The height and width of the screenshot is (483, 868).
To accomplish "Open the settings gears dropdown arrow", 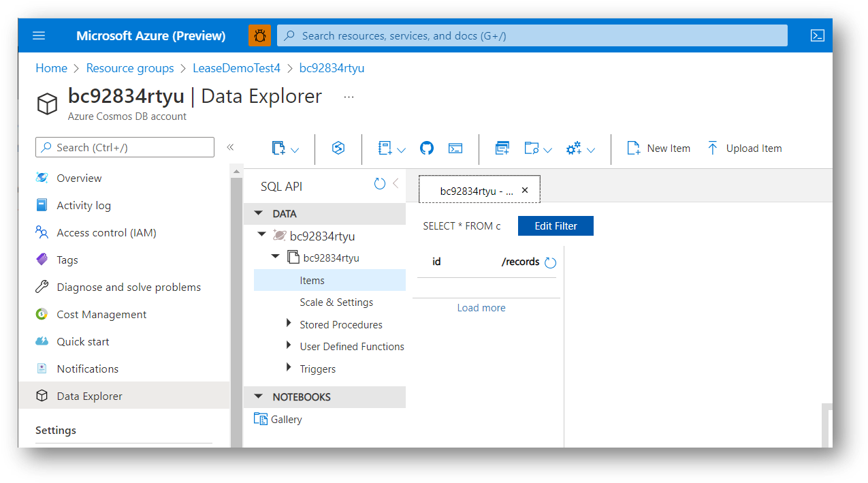I will (x=591, y=150).
